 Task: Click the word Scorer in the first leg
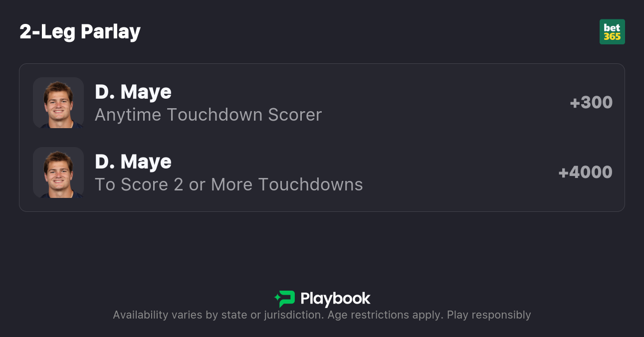tap(295, 115)
